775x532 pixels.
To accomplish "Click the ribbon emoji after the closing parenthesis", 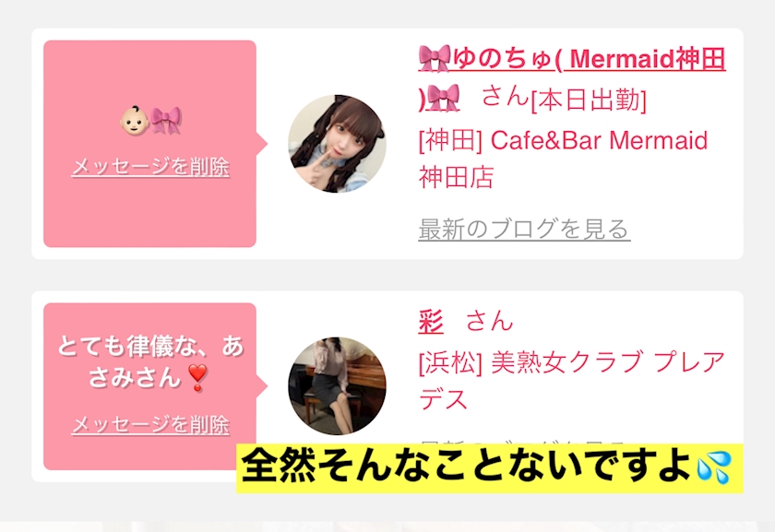I will (x=442, y=98).
